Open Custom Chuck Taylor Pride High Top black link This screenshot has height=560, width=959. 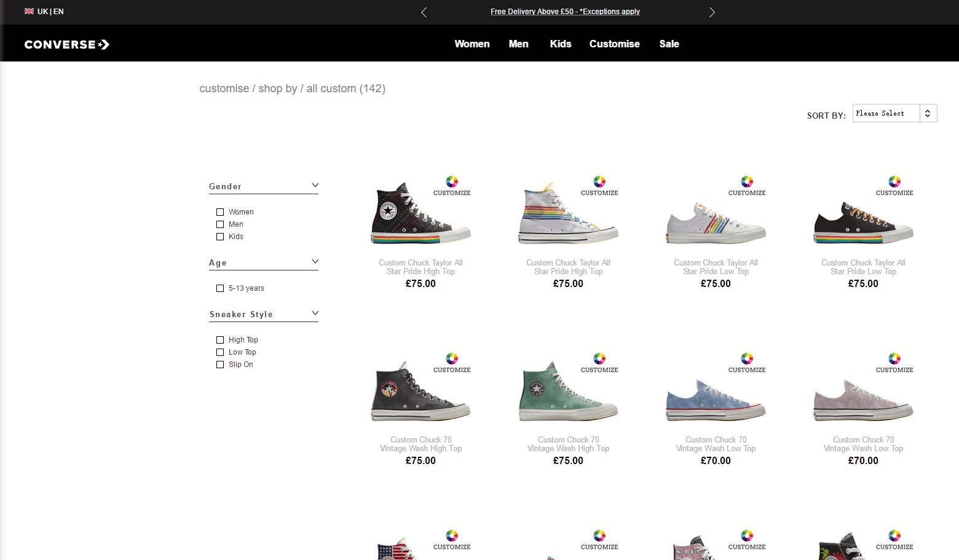pyautogui.click(x=420, y=267)
